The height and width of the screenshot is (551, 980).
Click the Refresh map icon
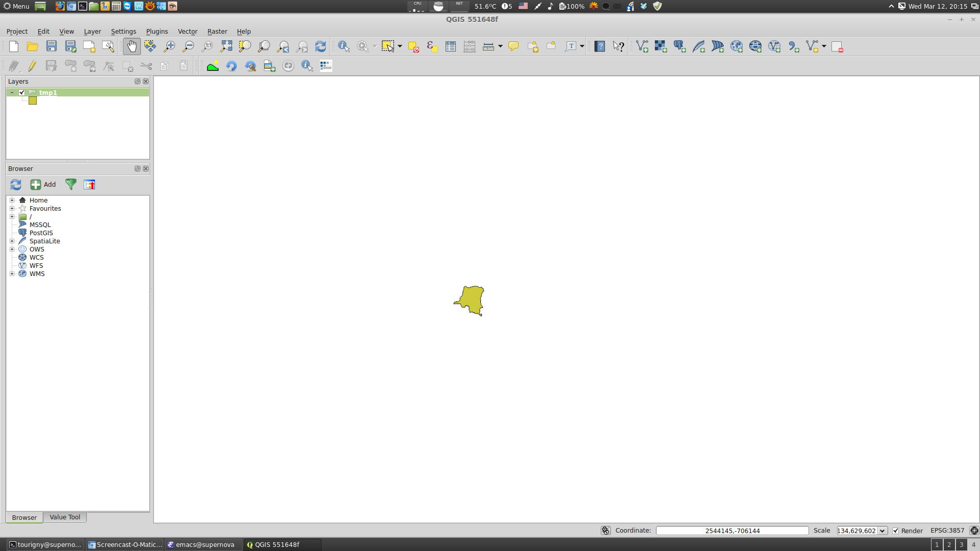(321, 46)
